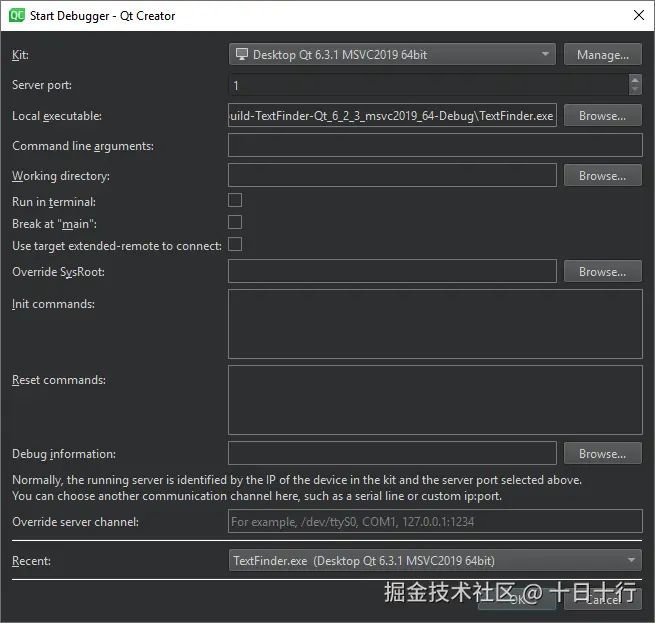Close the Start Debugger dialog
This screenshot has height=623, width=655.
638,15
